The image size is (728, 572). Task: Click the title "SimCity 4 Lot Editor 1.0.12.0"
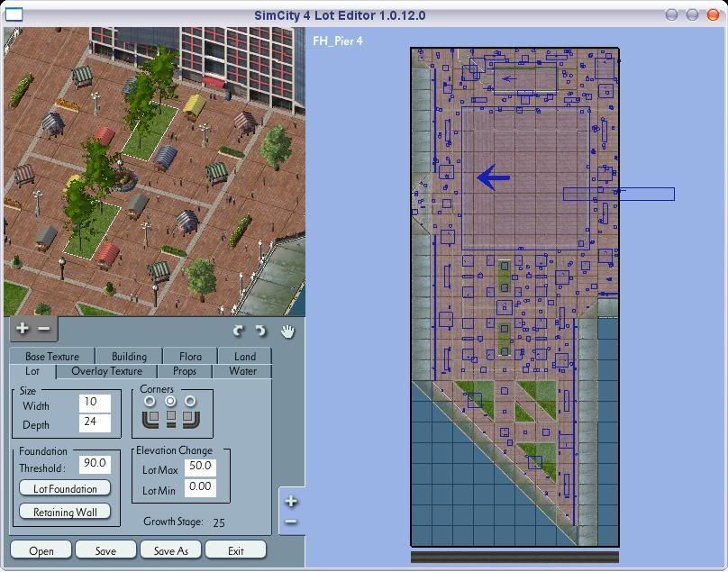tap(340, 15)
